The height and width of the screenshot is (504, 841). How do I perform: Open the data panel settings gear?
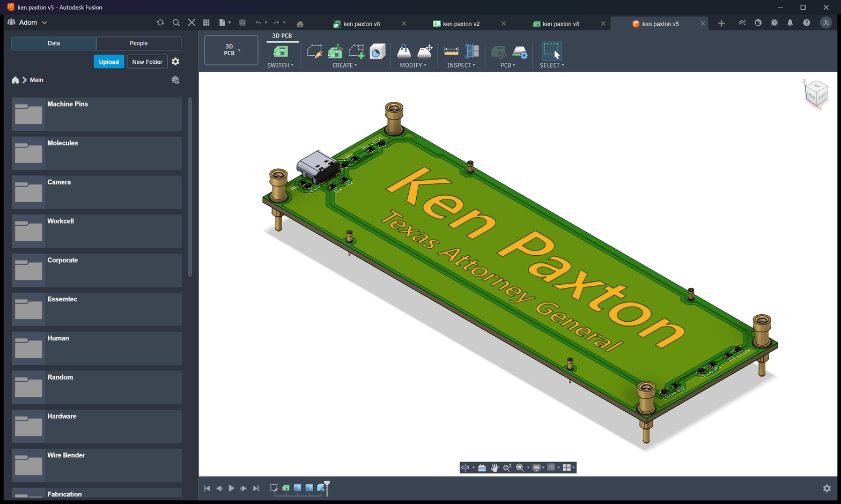[175, 62]
